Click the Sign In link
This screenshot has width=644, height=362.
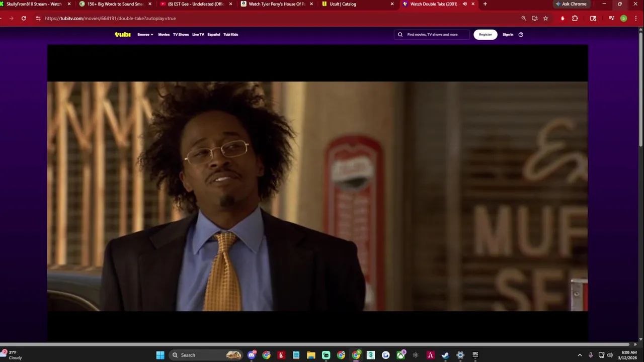pos(508,34)
